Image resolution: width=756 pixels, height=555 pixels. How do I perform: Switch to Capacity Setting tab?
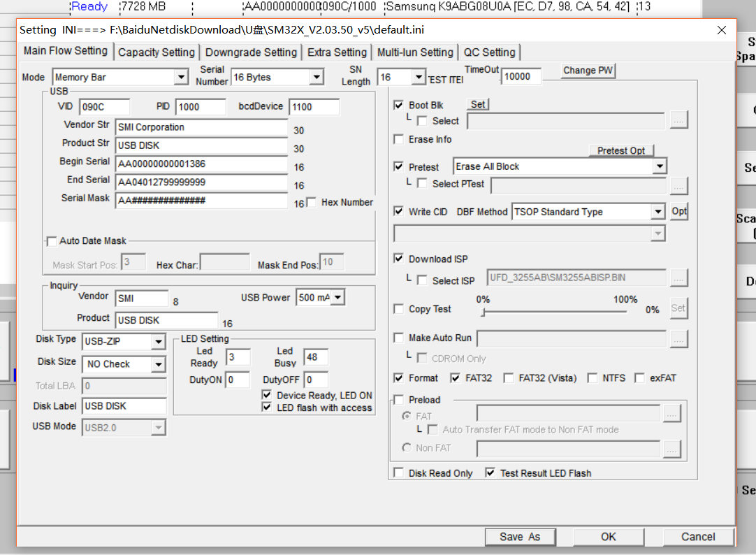157,52
